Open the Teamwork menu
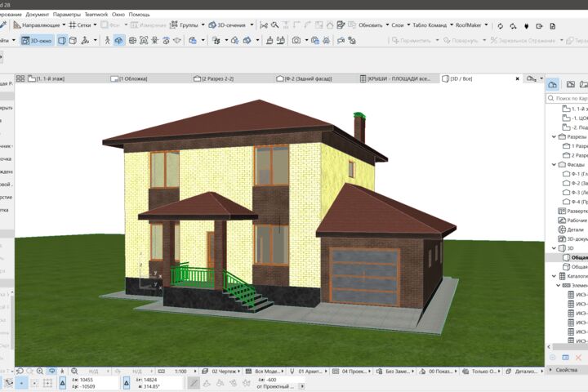This screenshot has width=588, height=392. pos(96,14)
